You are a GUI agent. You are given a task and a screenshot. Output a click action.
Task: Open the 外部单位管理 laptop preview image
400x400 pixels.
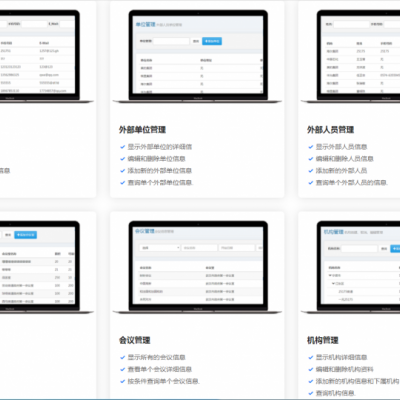197,56
